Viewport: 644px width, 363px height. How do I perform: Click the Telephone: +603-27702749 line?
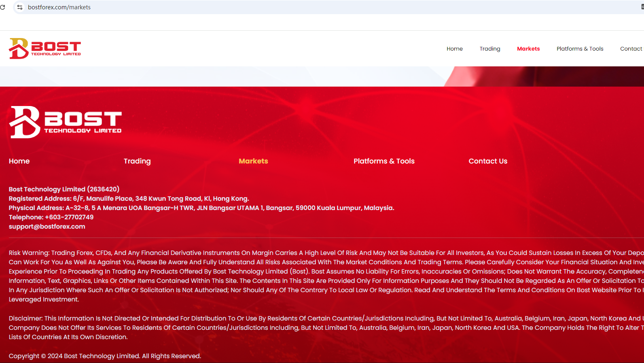[51, 217]
